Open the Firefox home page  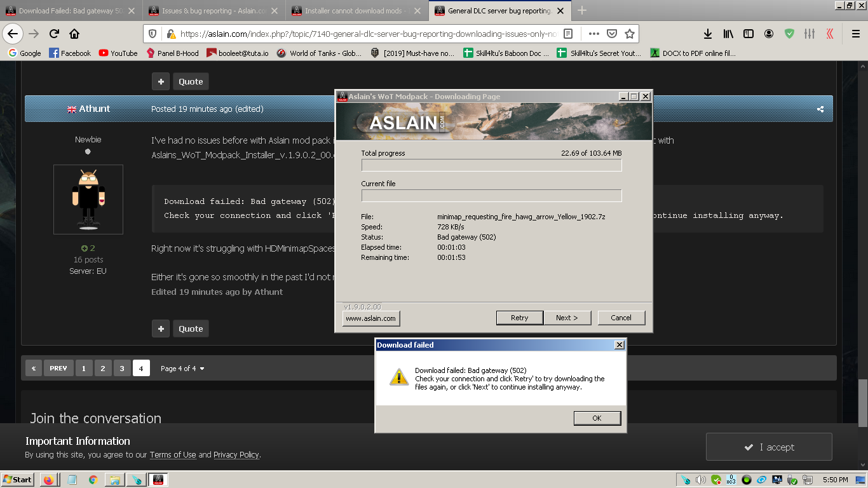coord(74,34)
